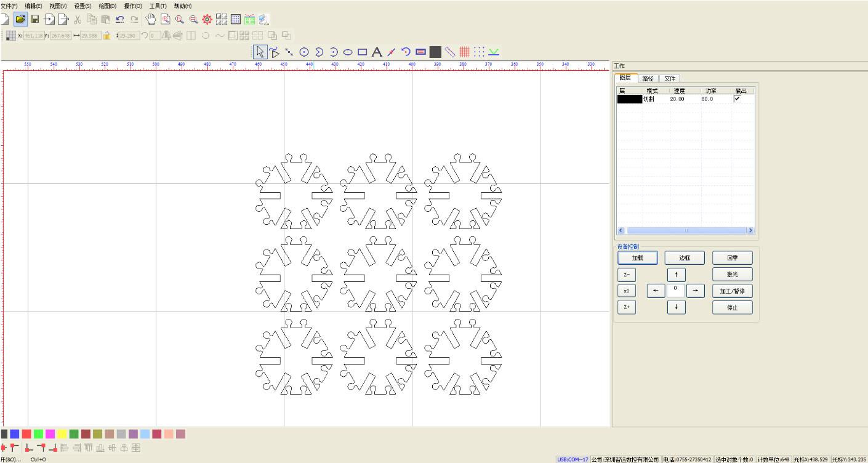The image size is (868, 463).
Task: Select the line drawing tool
Action: pos(289,52)
